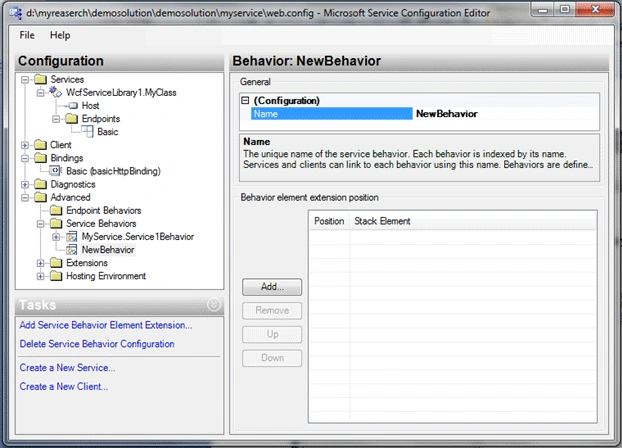Screen dimensions: 622x448
Task: Select the Services tree label
Action: click(x=67, y=79)
